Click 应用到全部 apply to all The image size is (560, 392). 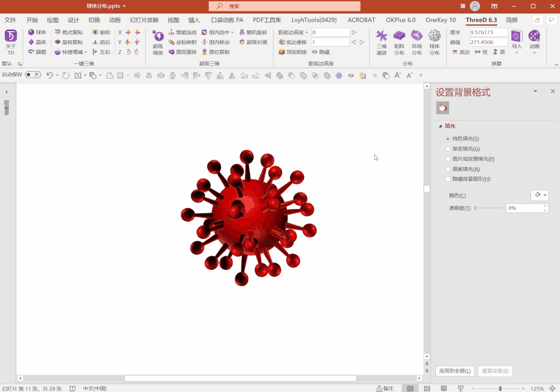click(x=455, y=371)
